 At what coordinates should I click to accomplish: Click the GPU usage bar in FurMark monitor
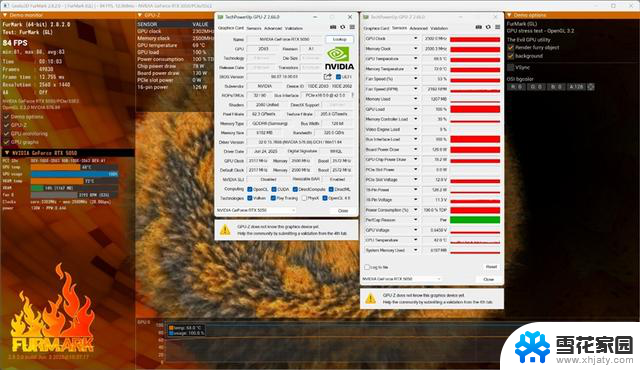(75, 174)
